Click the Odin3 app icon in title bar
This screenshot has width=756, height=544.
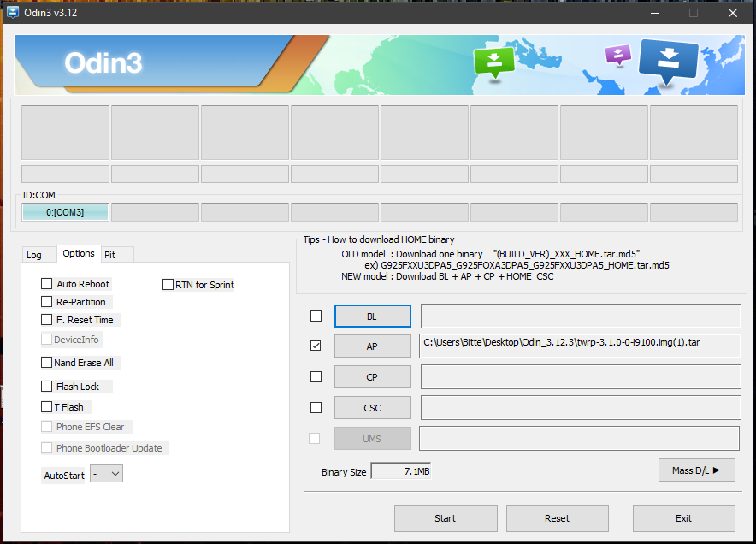[x=13, y=12]
